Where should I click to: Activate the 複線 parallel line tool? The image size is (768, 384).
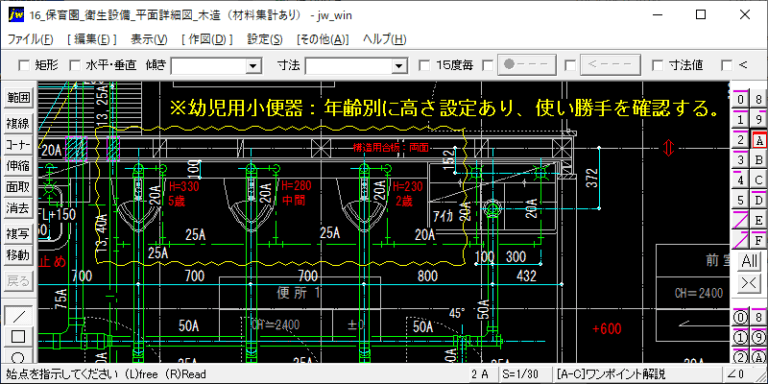[18, 123]
